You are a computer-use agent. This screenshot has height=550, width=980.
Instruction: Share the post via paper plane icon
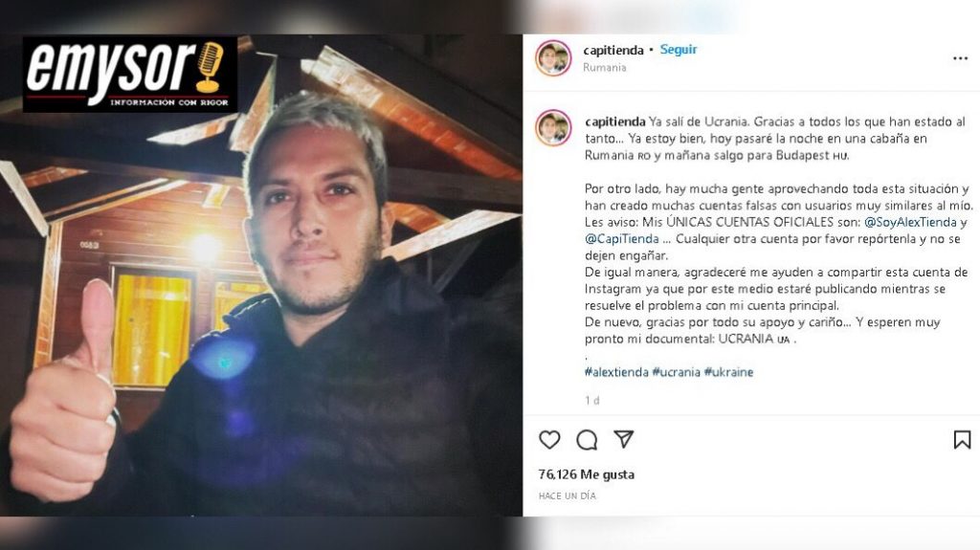(x=624, y=439)
